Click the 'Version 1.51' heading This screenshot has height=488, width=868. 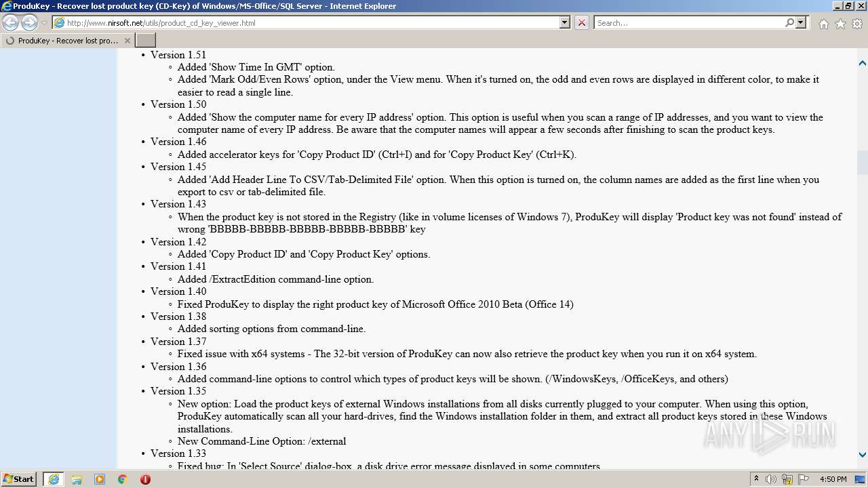[x=178, y=55]
